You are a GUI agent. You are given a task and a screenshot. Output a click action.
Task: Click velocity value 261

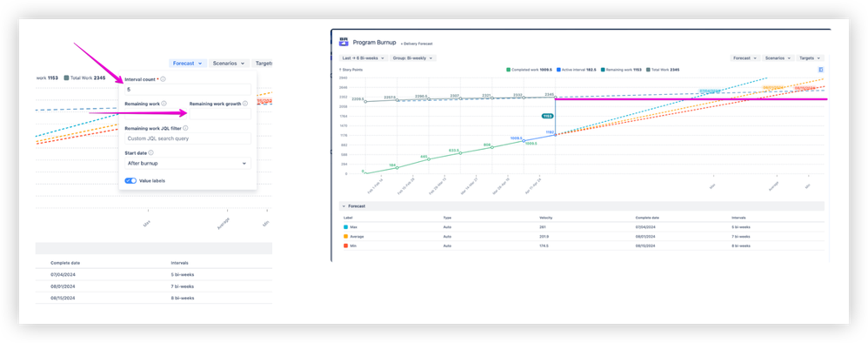[x=542, y=227]
